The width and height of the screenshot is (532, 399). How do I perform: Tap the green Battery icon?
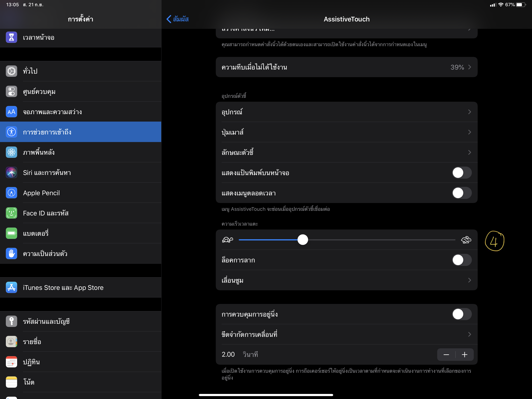pos(11,233)
